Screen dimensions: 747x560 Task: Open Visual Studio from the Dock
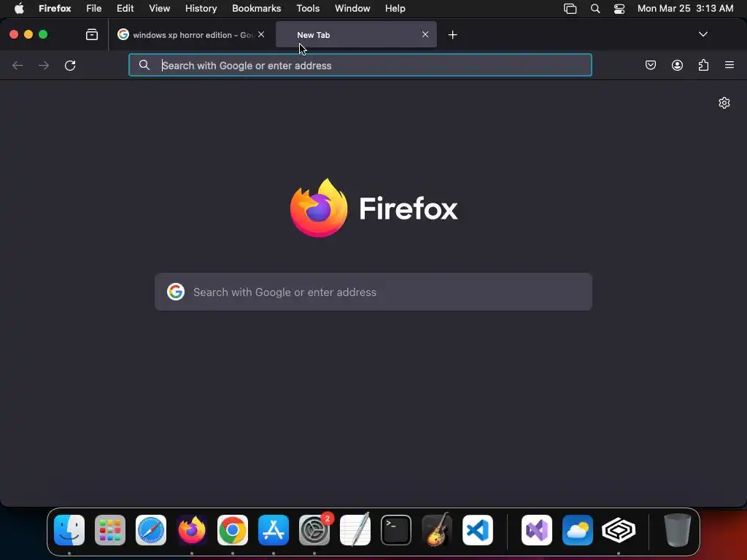tap(537, 530)
